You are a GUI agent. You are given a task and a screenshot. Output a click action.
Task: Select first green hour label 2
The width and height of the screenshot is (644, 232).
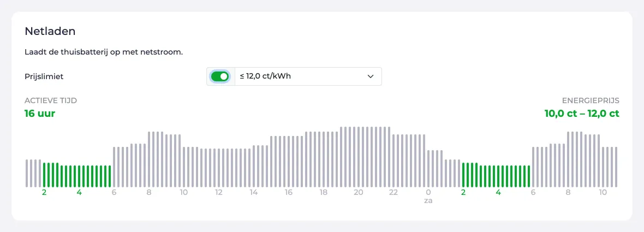[x=44, y=193]
